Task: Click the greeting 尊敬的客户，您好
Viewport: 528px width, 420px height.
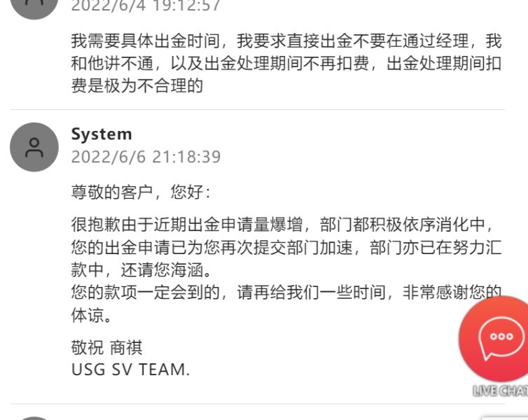Action: (x=141, y=192)
